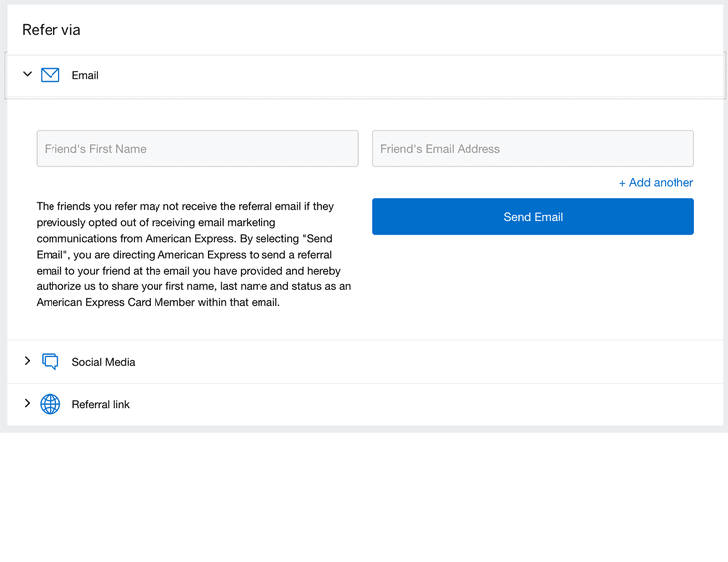Viewport: 728px width, 562px height.
Task: Select the Social Media label text
Action: tap(103, 363)
